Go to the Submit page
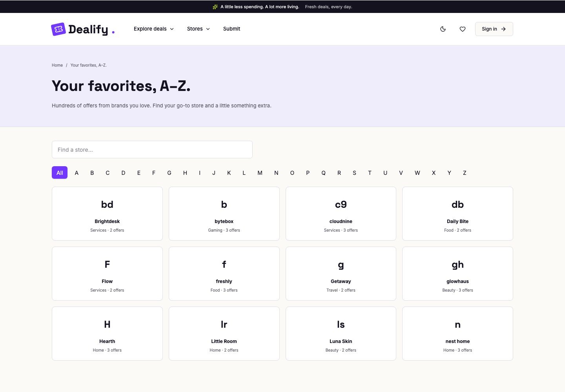This screenshot has height=392, width=565. pos(231,29)
